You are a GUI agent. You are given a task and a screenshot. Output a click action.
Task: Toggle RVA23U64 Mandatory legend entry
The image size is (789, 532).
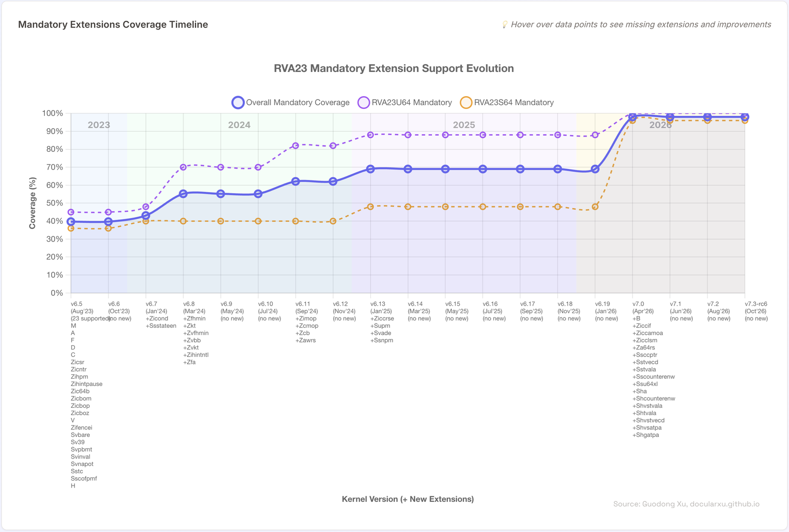point(405,103)
